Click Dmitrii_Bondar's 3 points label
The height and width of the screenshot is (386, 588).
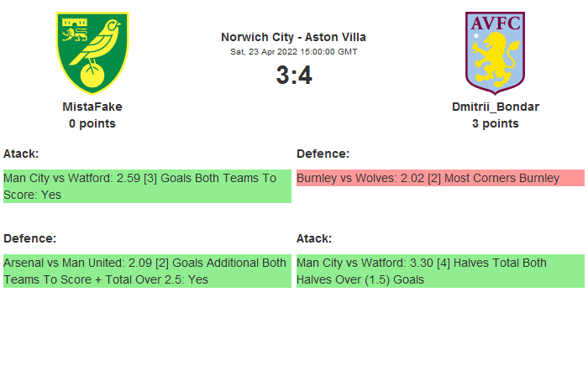pos(496,123)
